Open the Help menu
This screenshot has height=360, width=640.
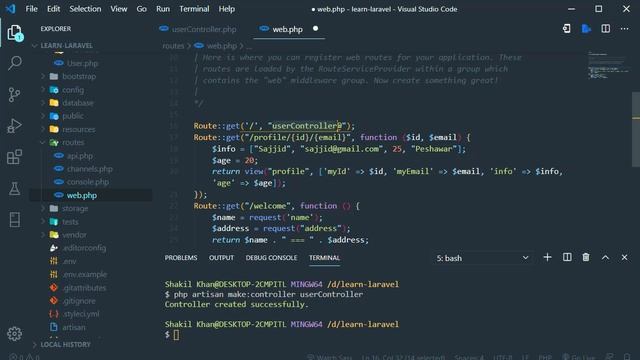coord(227,9)
